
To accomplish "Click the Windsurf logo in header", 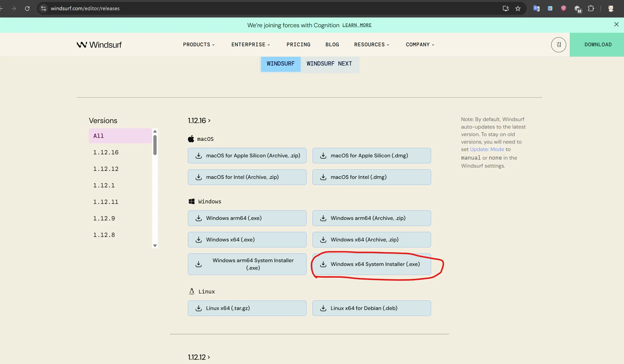I will [x=99, y=45].
